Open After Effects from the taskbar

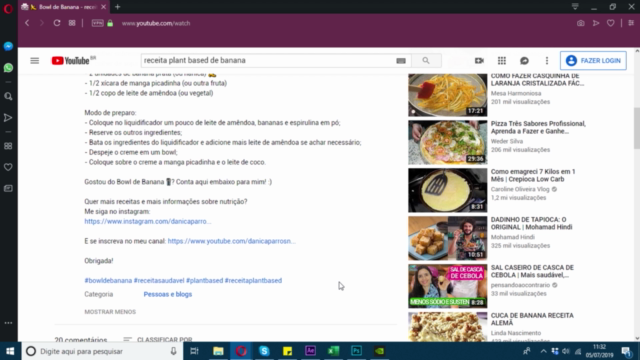(310, 351)
